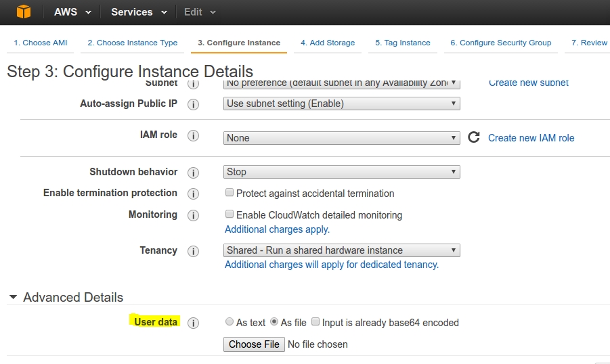This screenshot has width=610, height=364.
Task: Select the As text radio button
Action: [x=230, y=323]
